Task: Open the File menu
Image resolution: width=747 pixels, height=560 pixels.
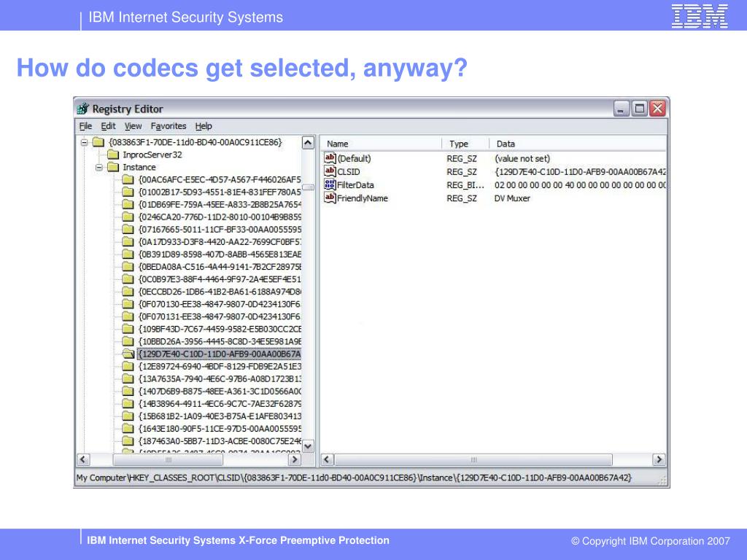Action: pyautogui.click(x=85, y=126)
